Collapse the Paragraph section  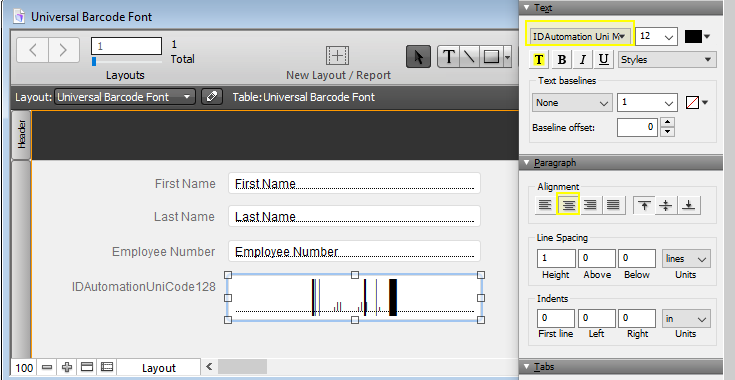pyautogui.click(x=526, y=163)
